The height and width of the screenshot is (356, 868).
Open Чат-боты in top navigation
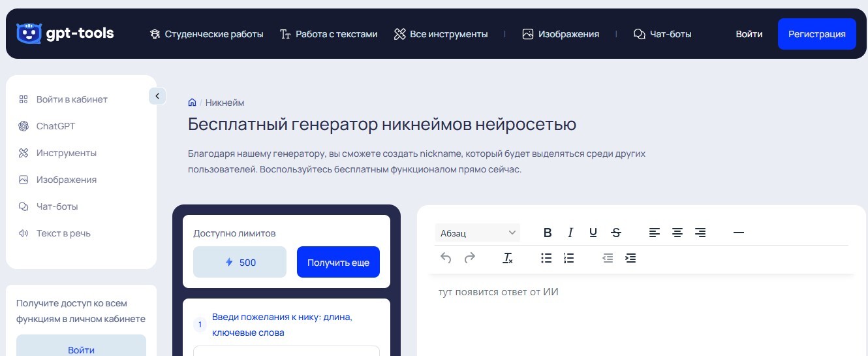click(x=662, y=34)
